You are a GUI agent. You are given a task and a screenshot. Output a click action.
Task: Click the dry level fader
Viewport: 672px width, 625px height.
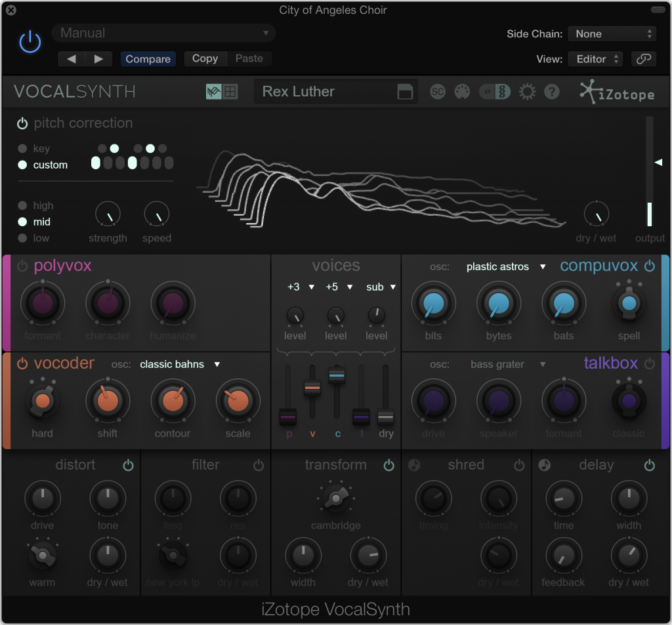[386, 416]
